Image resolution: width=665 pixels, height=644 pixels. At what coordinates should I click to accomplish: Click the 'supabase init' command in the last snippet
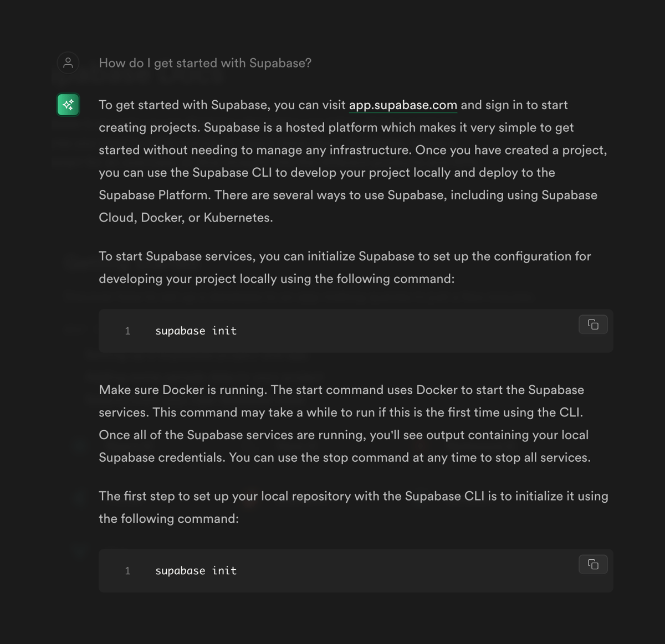[196, 570]
